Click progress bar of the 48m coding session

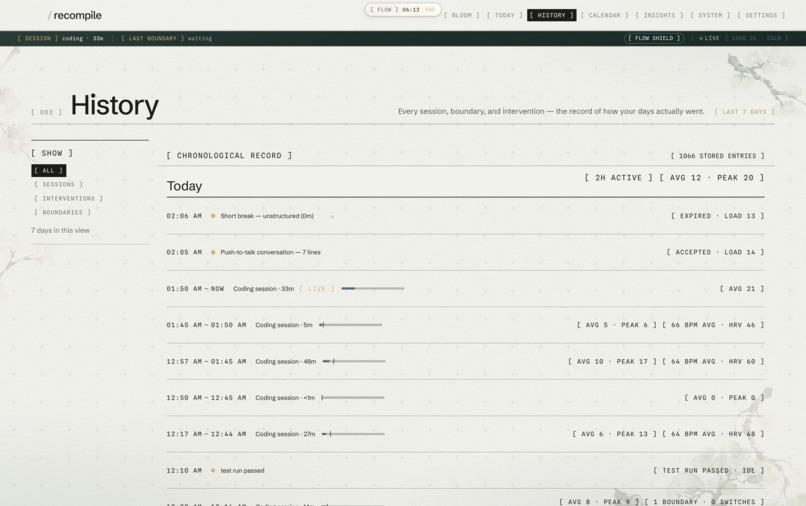(x=354, y=362)
